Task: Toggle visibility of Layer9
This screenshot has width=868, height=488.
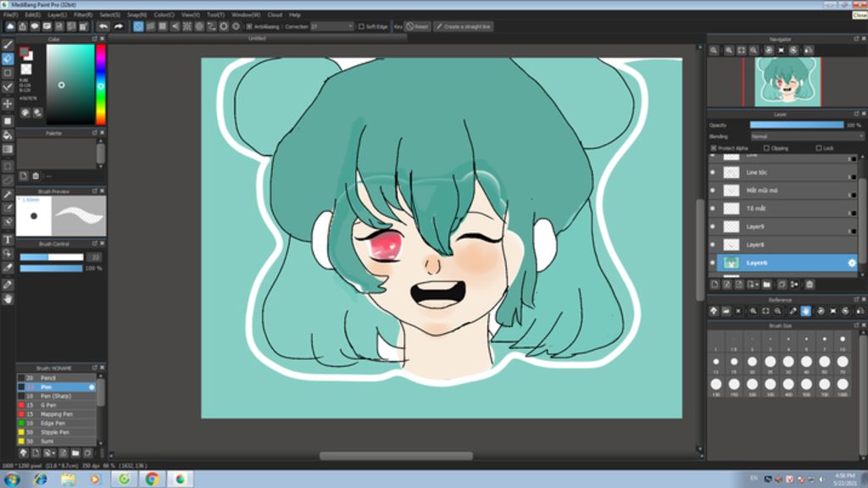Action: point(712,227)
